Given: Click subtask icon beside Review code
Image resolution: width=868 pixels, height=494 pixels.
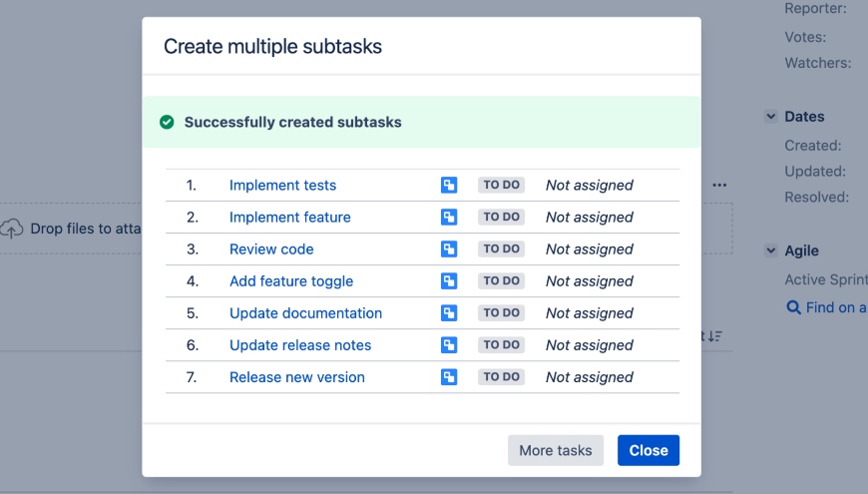Looking at the screenshot, I should click(449, 248).
